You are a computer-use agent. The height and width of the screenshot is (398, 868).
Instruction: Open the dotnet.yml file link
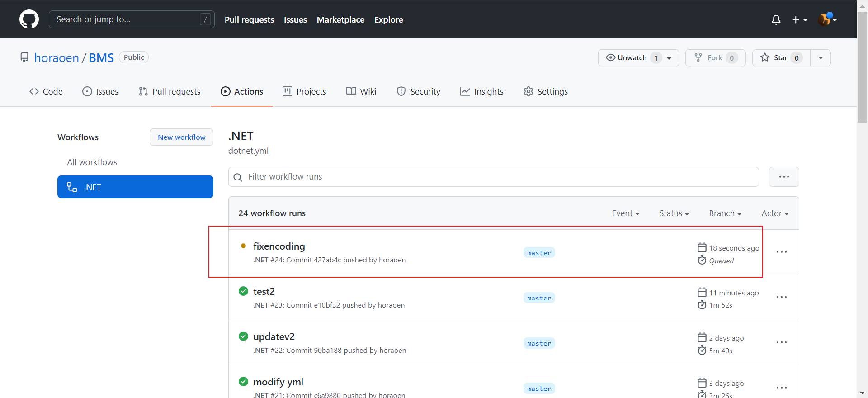(248, 151)
